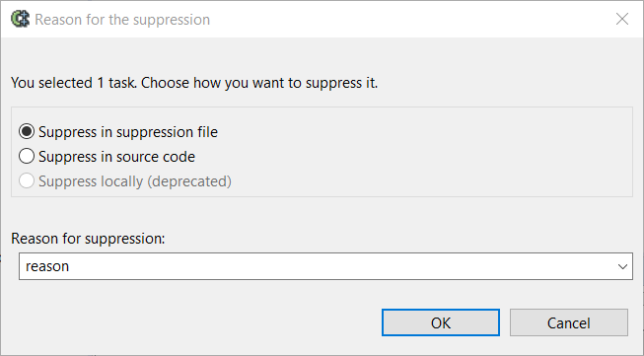This screenshot has width=644, height=356.
Task: Choose the Suppress in source code option
Action: coord(27,157)
